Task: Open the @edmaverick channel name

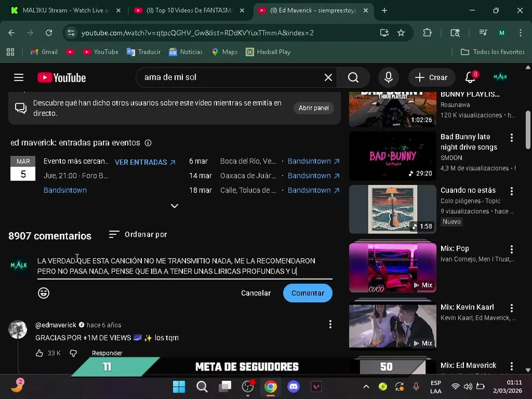Action: click(x=55, y=325)
